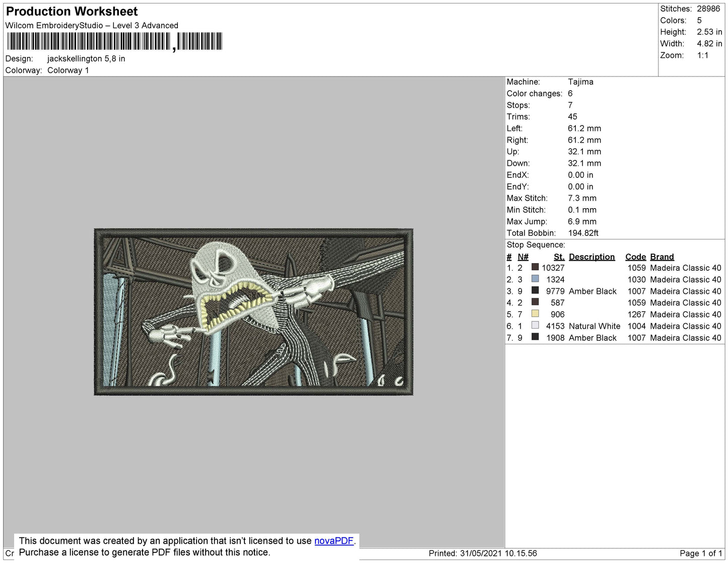Click the Machine value Tajima

(x=580, y=82)
